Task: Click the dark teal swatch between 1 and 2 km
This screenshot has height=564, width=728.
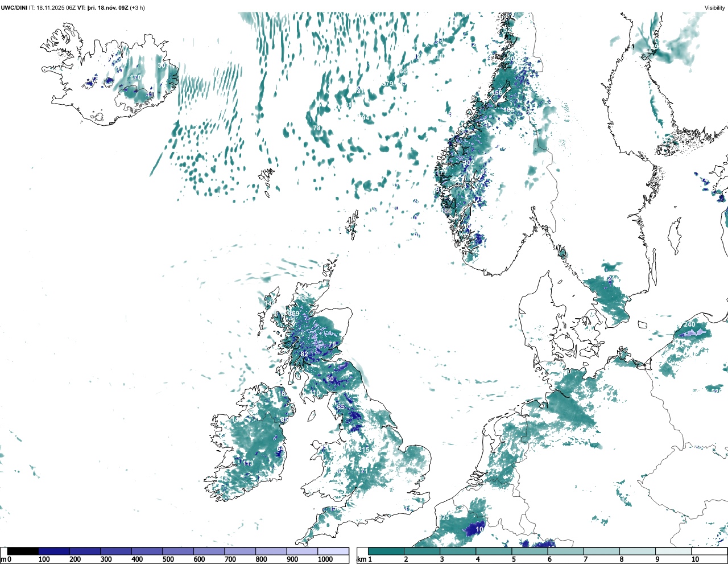Action: (x=386, y=551)
